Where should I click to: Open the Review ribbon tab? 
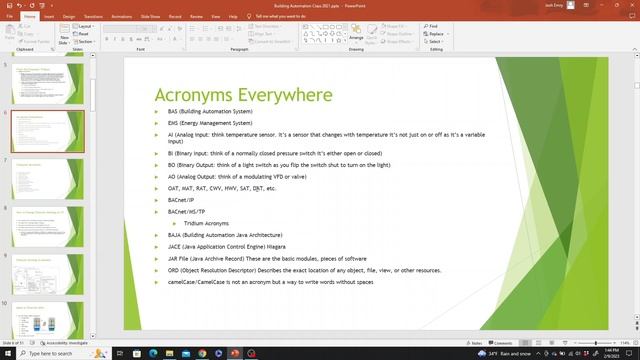pos(196,17)
